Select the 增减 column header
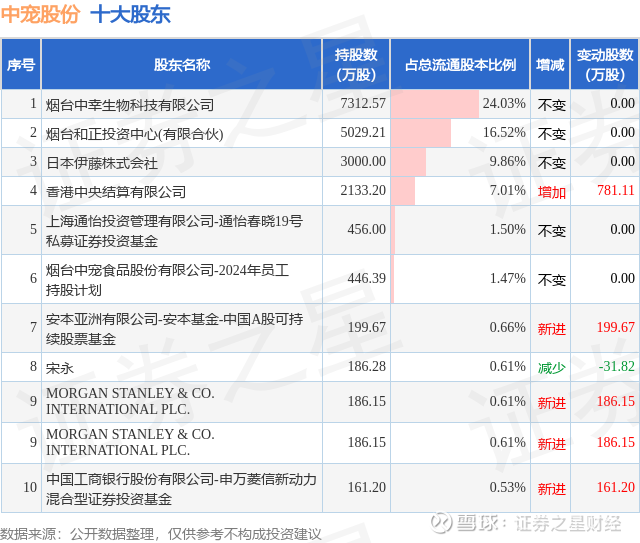Viewport: 640px width, 543px height. coord(550,65)
